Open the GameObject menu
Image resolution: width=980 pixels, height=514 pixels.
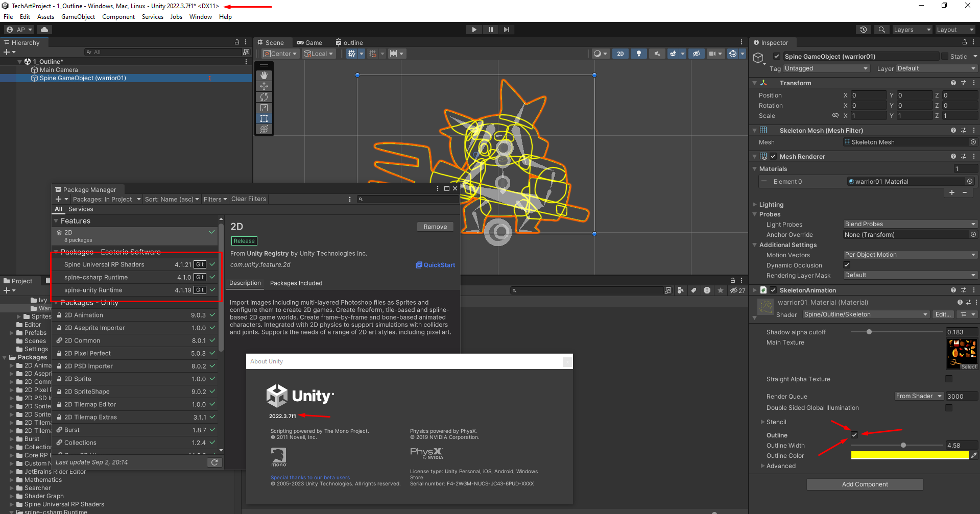point(78,17)
